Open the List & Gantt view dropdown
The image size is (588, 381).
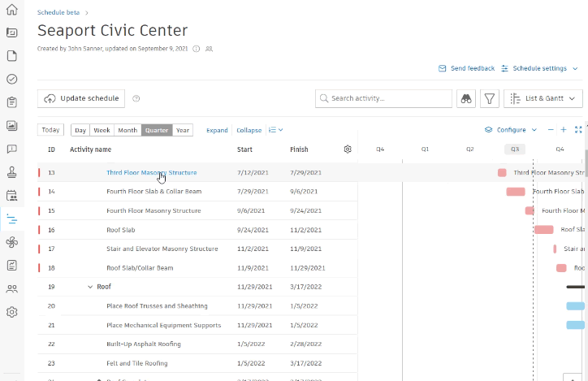tap(543, 98)
